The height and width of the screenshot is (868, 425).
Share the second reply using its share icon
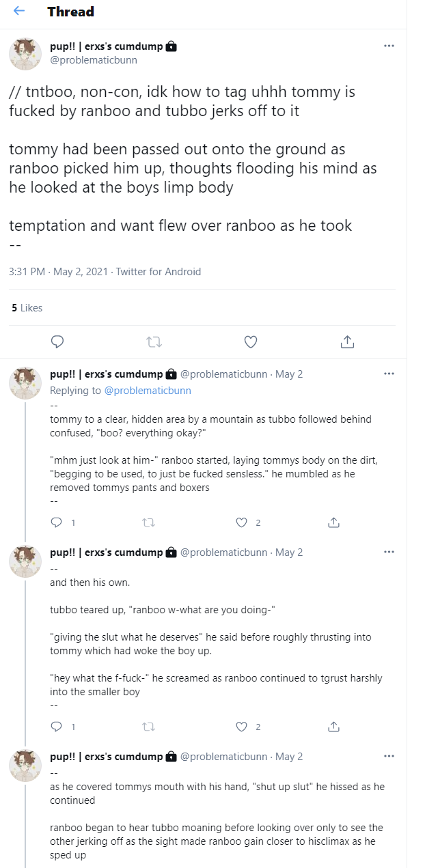tap(334, 727)
